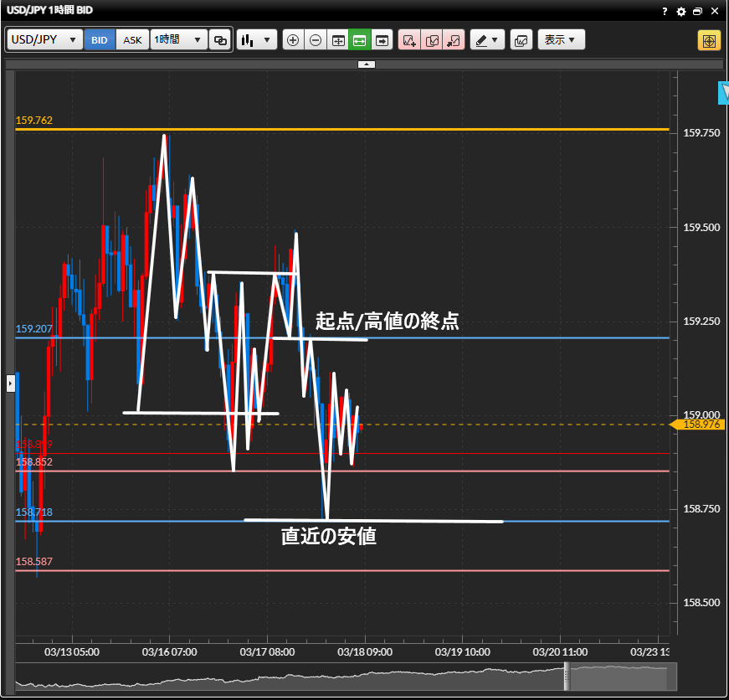This screenshot has height=700, width=729.
Task: Switch price display to ASK
Action: (x=132, y=39)
